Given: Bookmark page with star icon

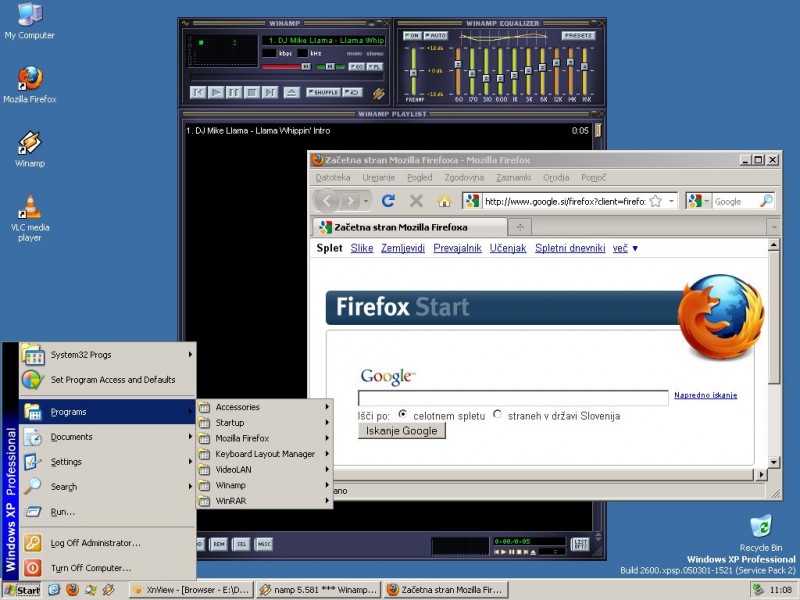Looking at the screenshot, I should coord(656,201).
